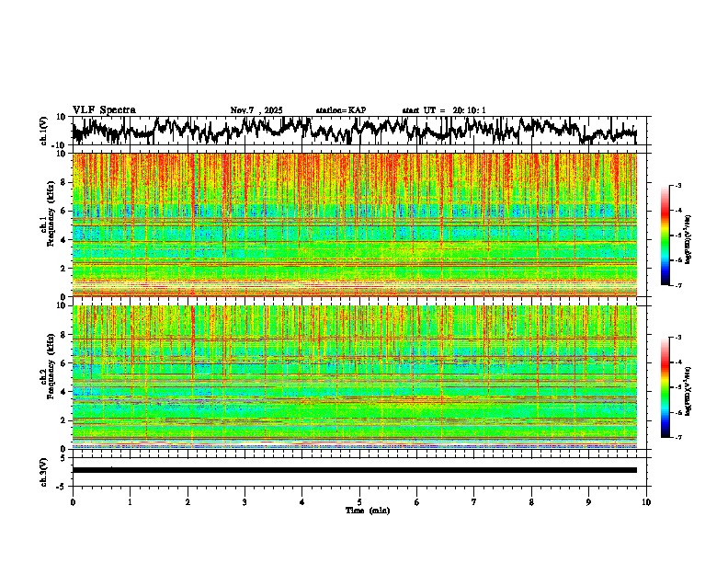Viewport: 728px width, 563px height.
Task: Click the "10" tick on the time axis
Action: 646,502
